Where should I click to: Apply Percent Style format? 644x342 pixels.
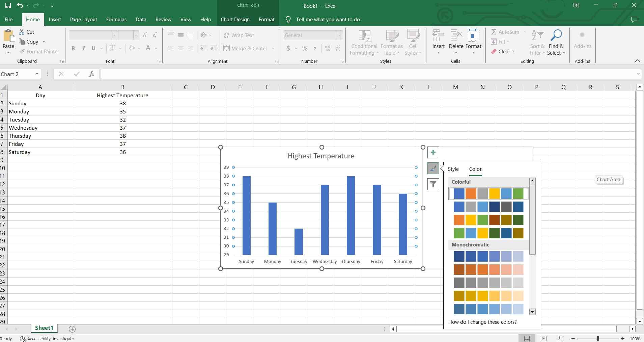click(305, 48)
